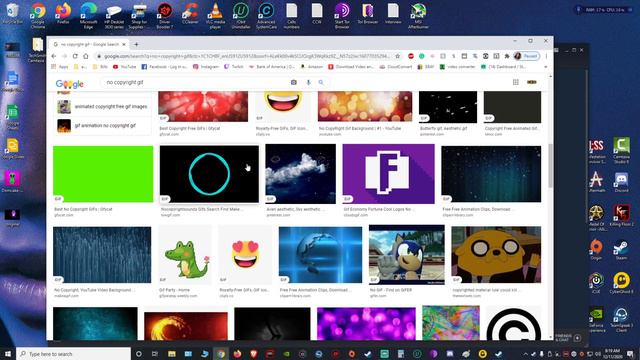Screen dimensions: 640x360
Task: Select 'gif animation no copyright gif' suggestion
Action: point(103,126)
